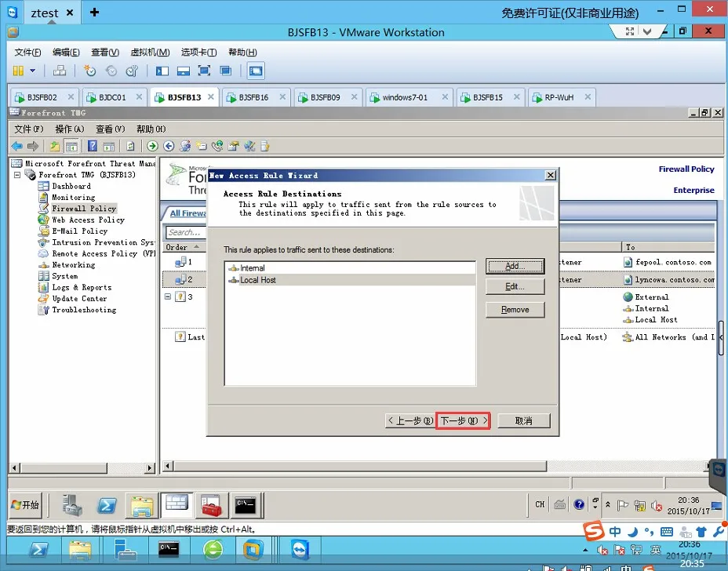Image resolution: width=728 pixels, height=571 pixels.
Task: Click the file explorer icon in VM taskbar
Action: pos(142,505)
